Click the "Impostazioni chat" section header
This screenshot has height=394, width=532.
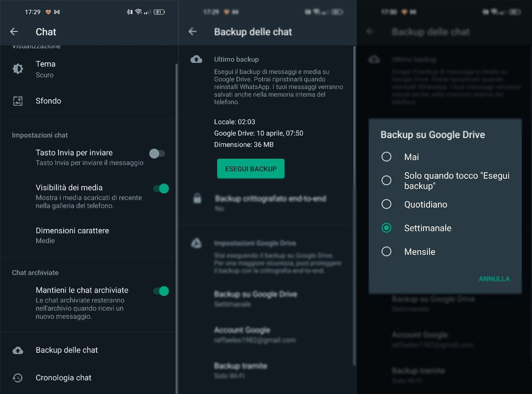40,135
